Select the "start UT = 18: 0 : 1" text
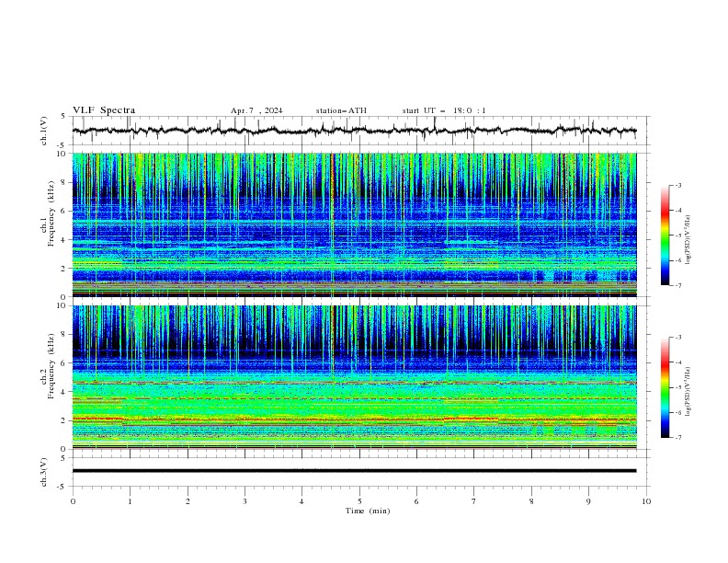Viewport: 728px width, 563px height. (444, 110)
